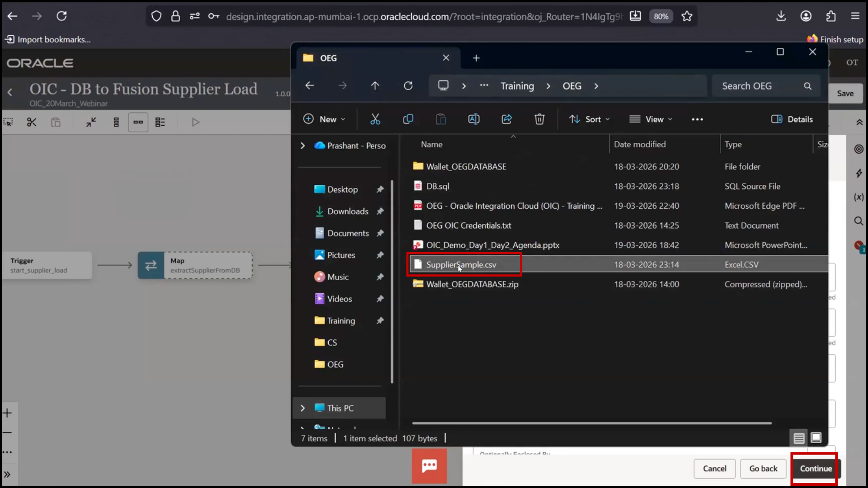Open the New dropdown in File Explorer
Screen dimensions: 868x488
pyautogui.click(x=324, y=119)
